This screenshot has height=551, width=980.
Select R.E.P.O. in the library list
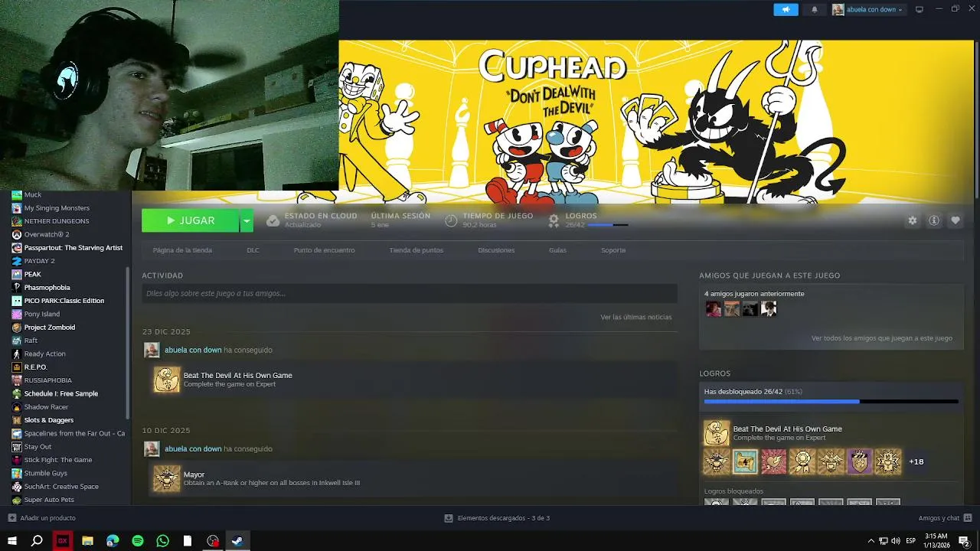click(35, 367)
